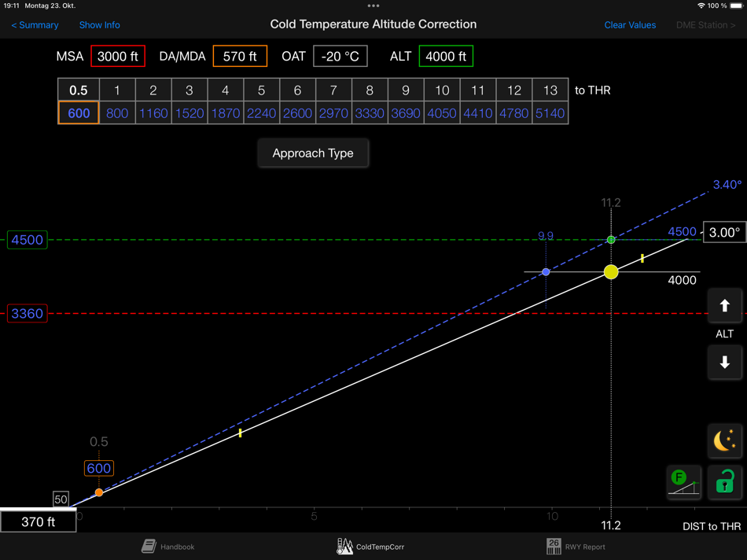Image resolution: width=747 pixels, height=560 pixels.
Task: Select the 4780 altitude cell
Action: 514,113
